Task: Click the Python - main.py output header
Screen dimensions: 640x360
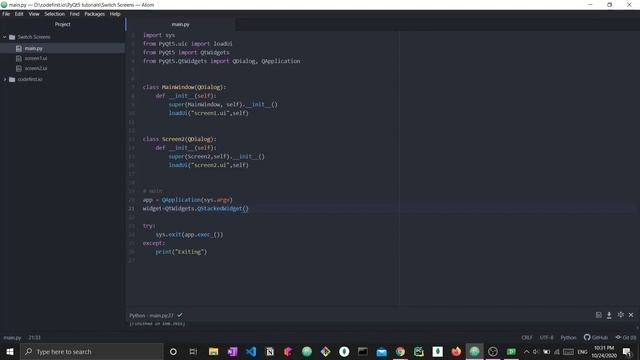Action: click(x=151, y=316)
